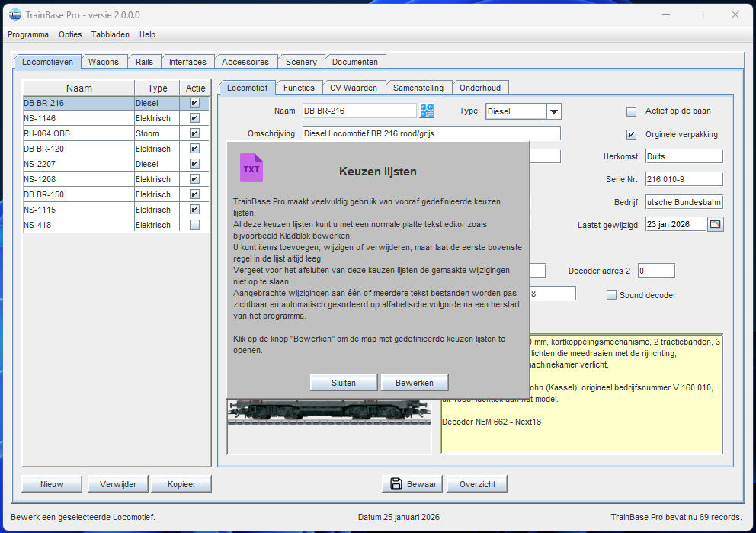This screenshot has height=533, width=756.
Task: Close the dialog with Sluiten
Action: point(344,383)
